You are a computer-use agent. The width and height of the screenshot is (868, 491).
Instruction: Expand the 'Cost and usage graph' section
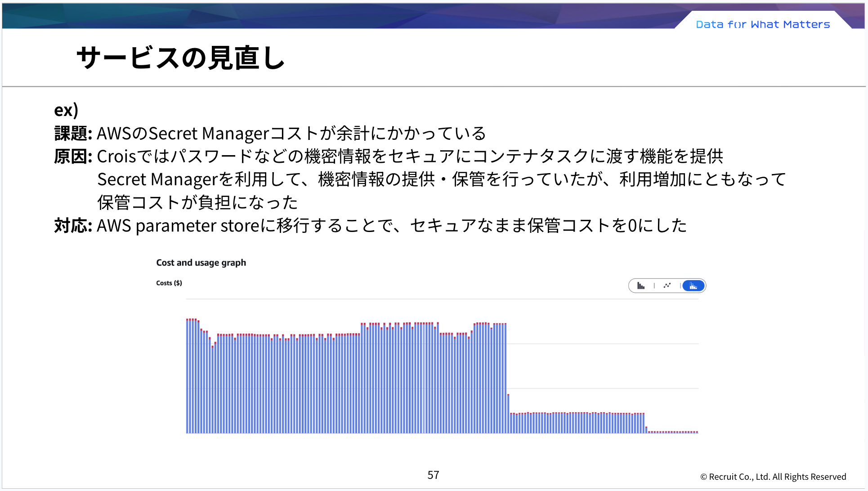point(201,262)
